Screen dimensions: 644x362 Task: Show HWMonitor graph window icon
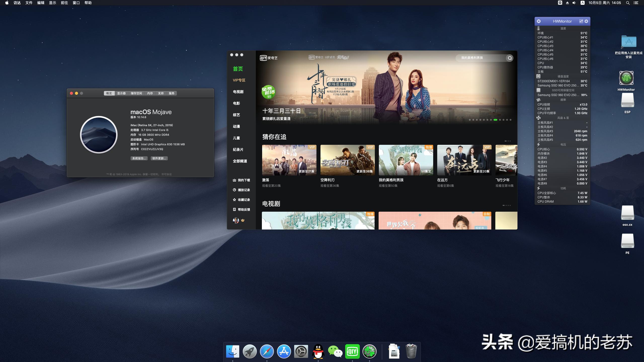581,21
